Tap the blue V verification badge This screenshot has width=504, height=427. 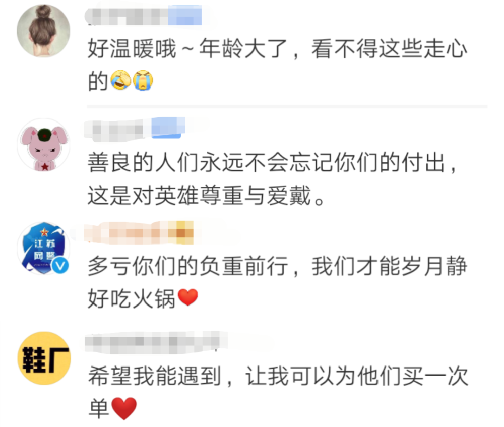click(60, 265)
